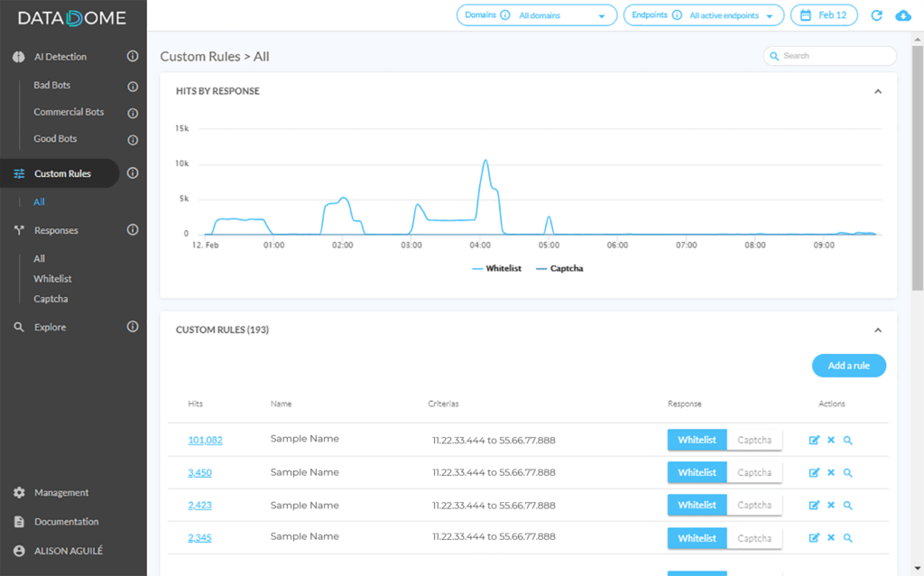Screen dimensions: 924x576
Task: Toggle the Whitelist series in chart legend
Action: (x=497, y=268)
